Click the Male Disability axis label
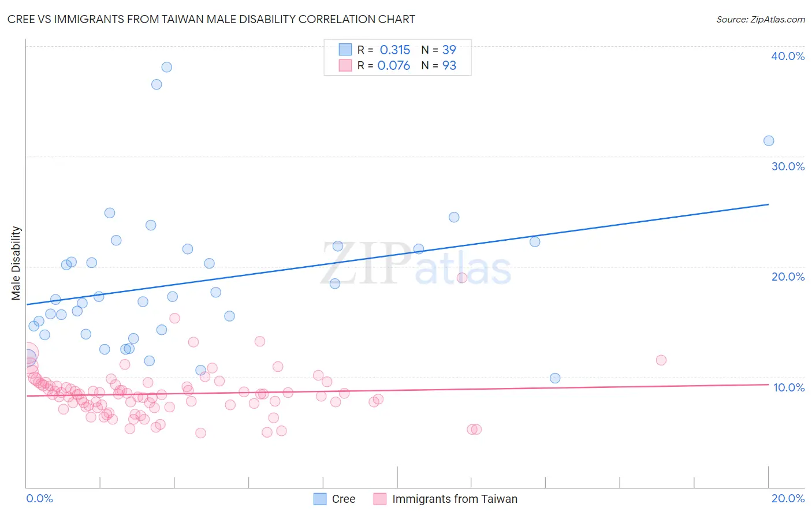This screenshot has height=515, width=812. [x=16, y=263]
